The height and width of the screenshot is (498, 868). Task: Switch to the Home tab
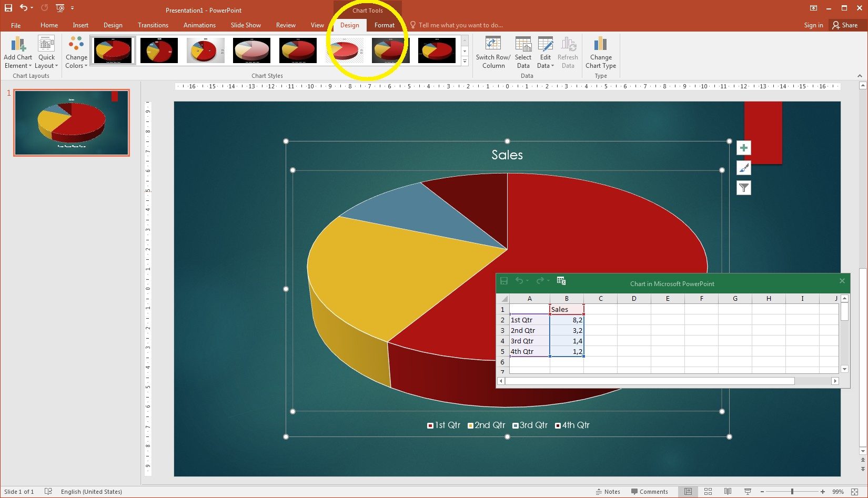click(x=49, y=25)
